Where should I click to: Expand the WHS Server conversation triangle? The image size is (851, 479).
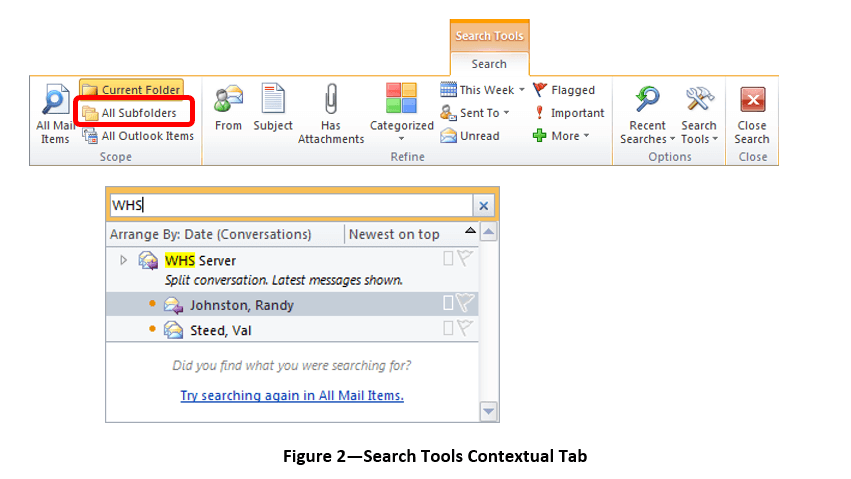coord(123,260)
